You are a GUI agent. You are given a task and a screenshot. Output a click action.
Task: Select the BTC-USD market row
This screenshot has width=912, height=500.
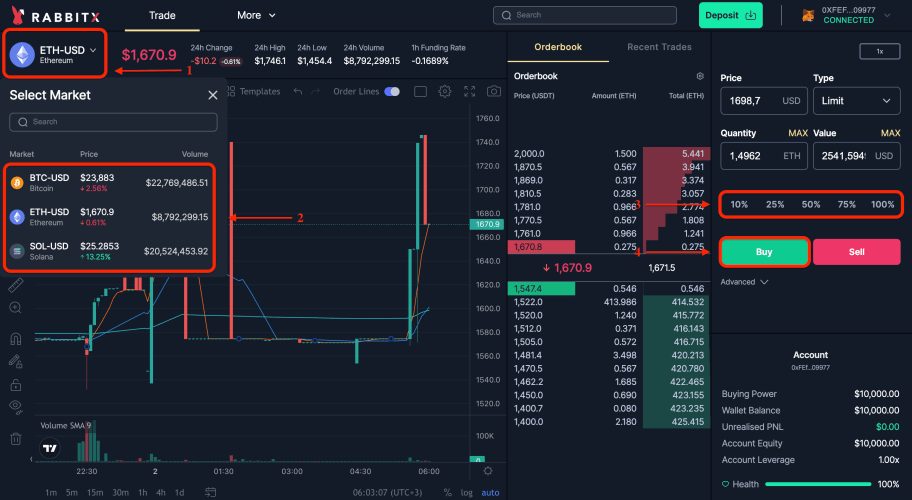pyautogui.click(x=109, y=183)
